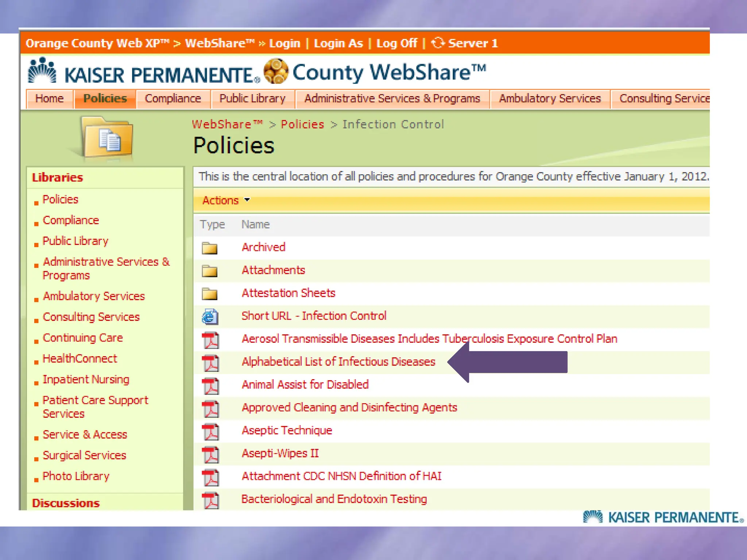Image resolution: width=747 pixels, height=560 pixels.
Task: Open Alphabetical List of Infectious Diseases
Action: tap(338, 362)
